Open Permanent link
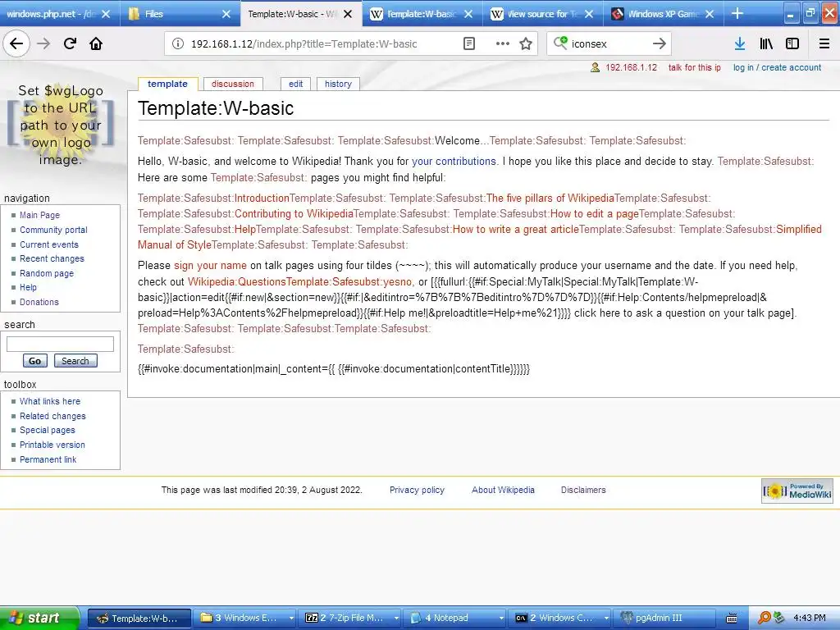This screenshot has height=630, width=840. pyautogui.click(x=48, y=459)
